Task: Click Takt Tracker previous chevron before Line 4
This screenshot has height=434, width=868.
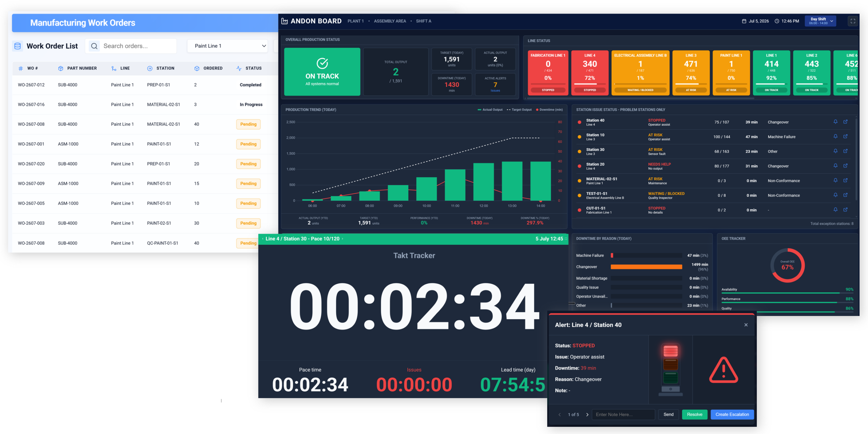Action: click(x=263, y=239)
